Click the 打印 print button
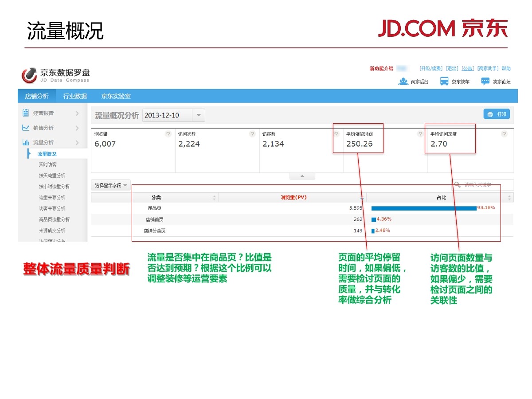532x399 pixels. coord(497,114)
